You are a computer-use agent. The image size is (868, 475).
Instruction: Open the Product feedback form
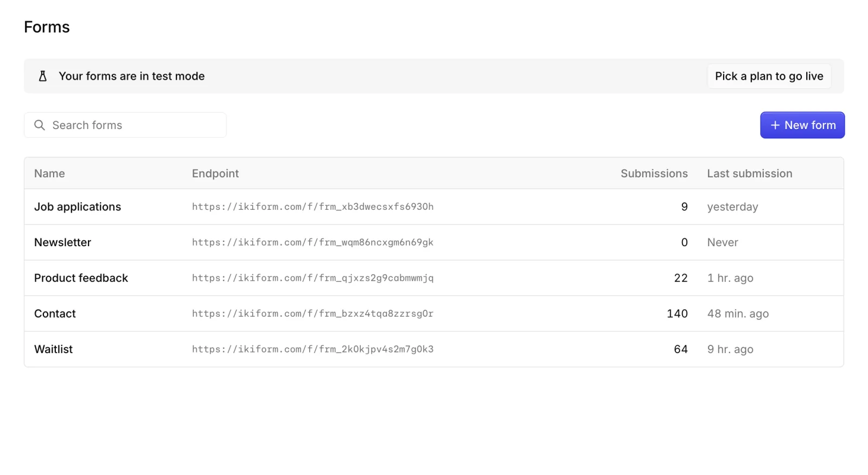pos(81,278)
